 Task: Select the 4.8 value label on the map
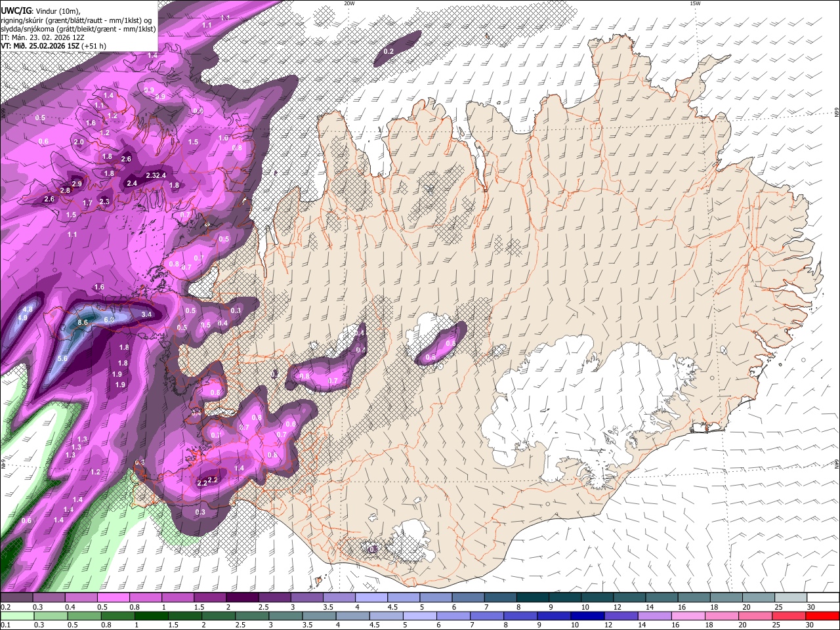pos(28,309)
